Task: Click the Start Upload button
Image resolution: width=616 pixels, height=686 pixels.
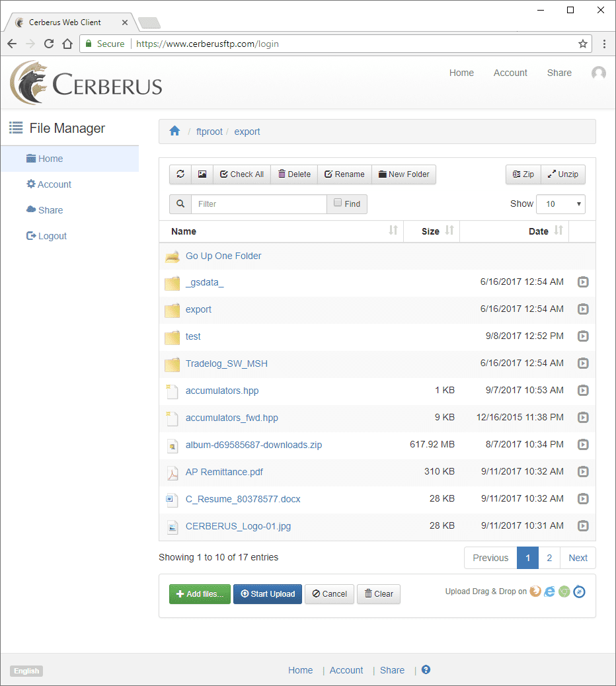Action: 268,594
